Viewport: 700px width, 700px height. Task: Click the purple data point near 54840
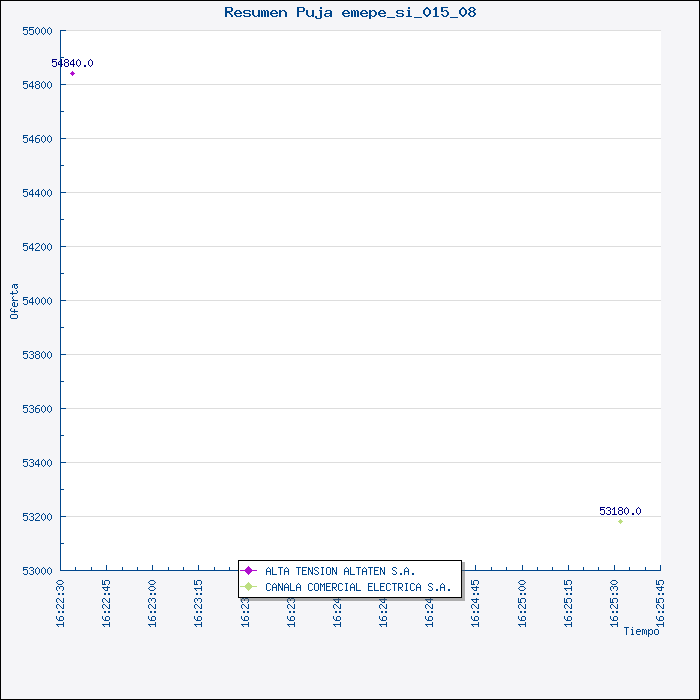72,73
